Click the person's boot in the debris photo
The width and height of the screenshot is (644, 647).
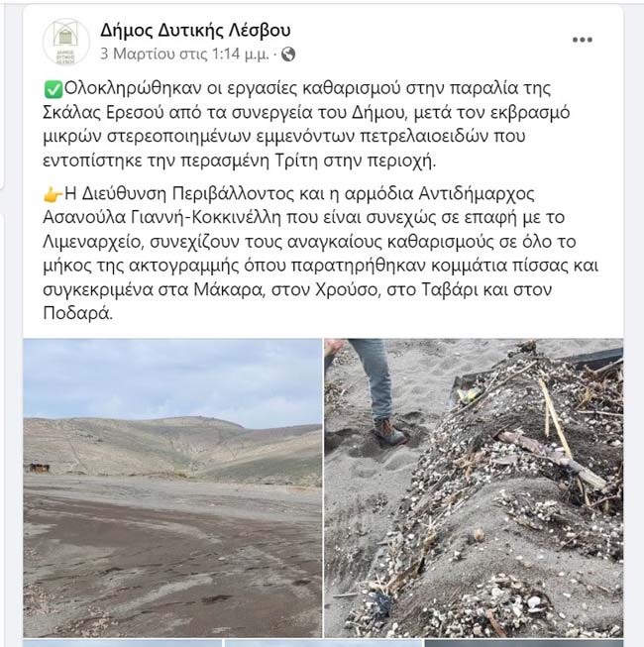(390, 433)
